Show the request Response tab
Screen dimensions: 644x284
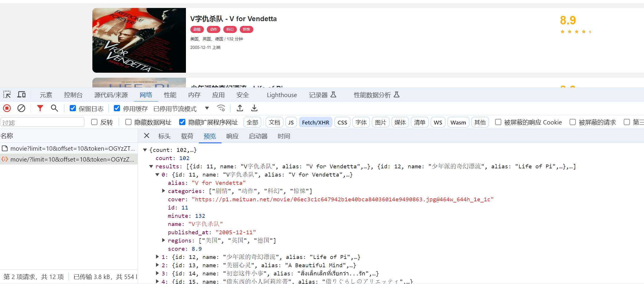pyautogui.click(x=232, y=136)
